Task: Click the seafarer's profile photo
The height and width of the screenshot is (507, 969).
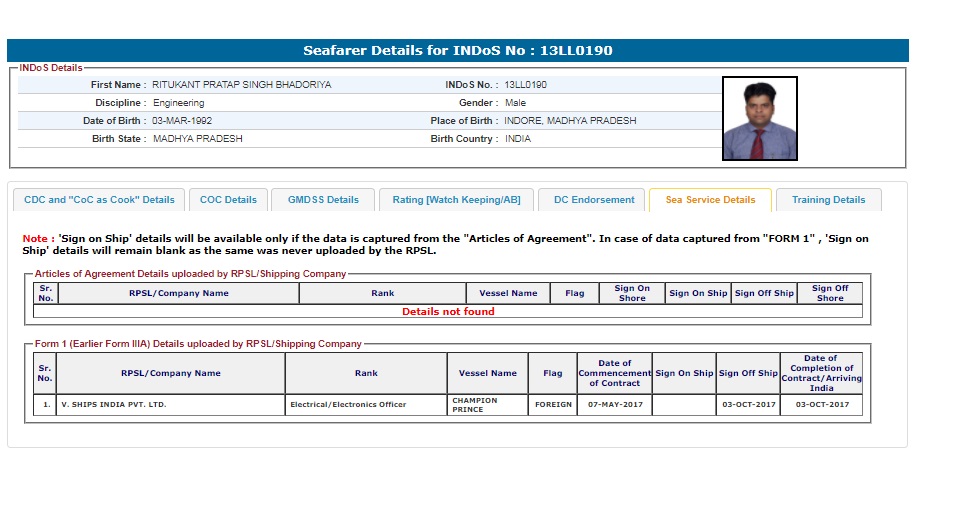Action: pos(760,119)
